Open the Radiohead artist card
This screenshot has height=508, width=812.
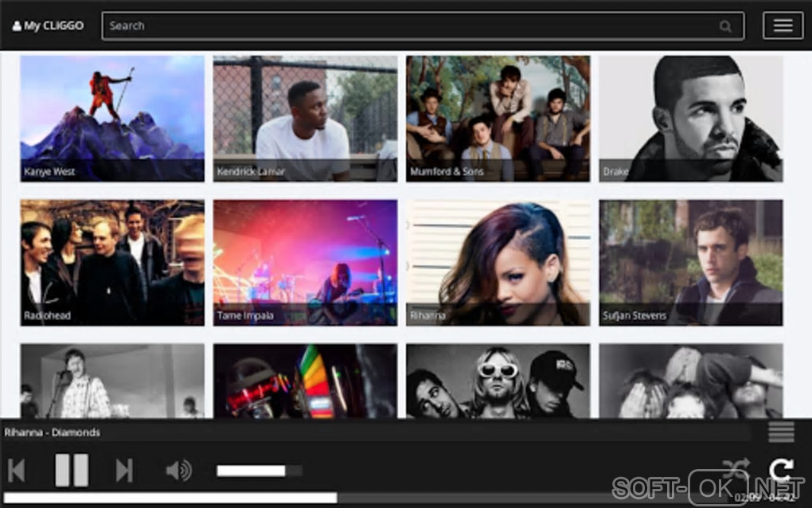pos(112,263)
